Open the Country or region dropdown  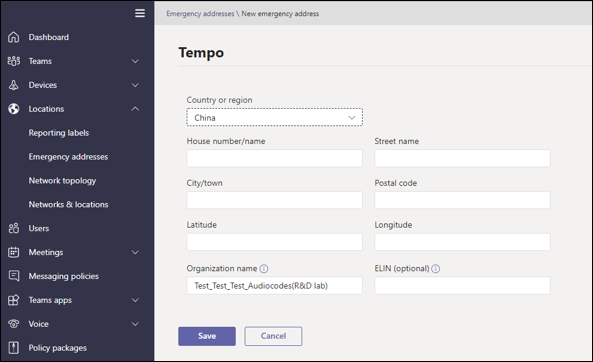pos(275,117)
